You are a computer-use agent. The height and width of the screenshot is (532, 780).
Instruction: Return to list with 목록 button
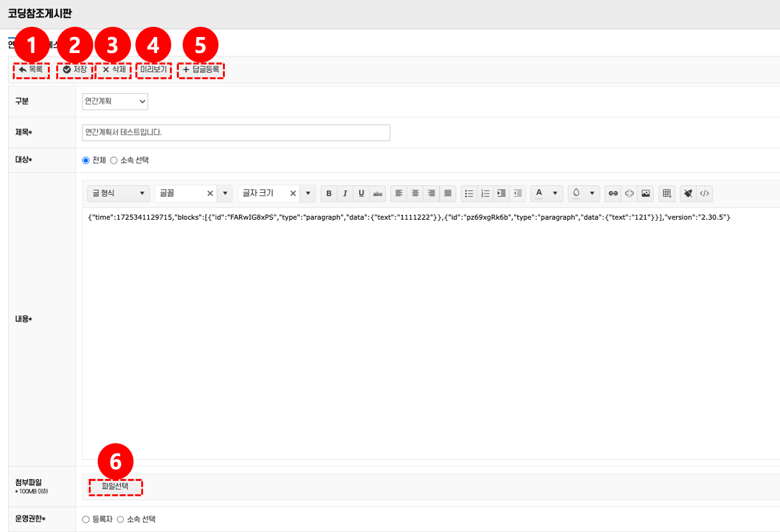[31, 69]
